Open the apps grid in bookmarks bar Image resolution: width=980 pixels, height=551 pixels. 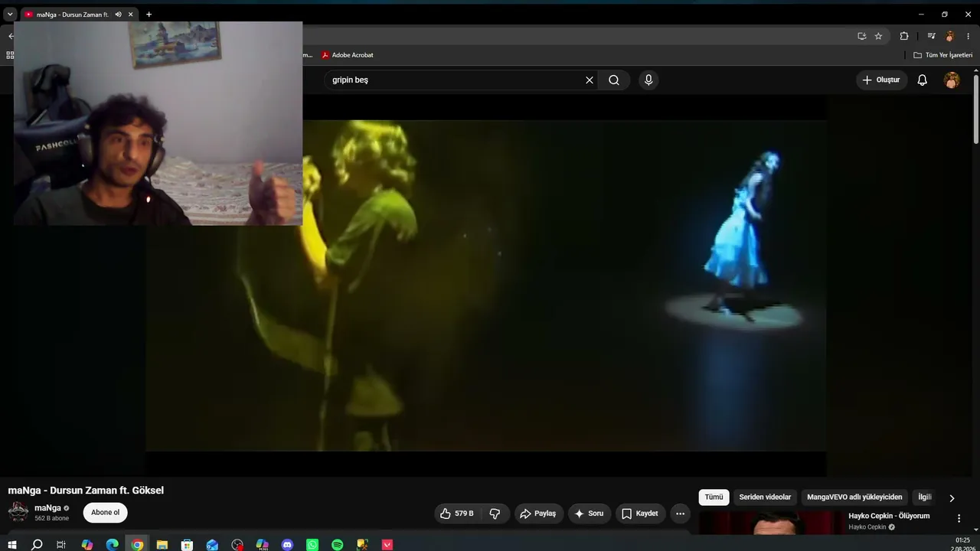pyautogui.click(x=10, y=55)
